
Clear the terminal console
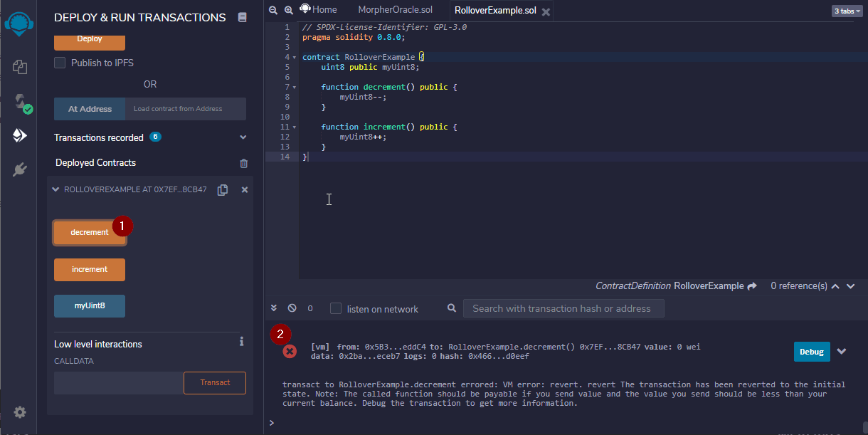coord(292,308)
